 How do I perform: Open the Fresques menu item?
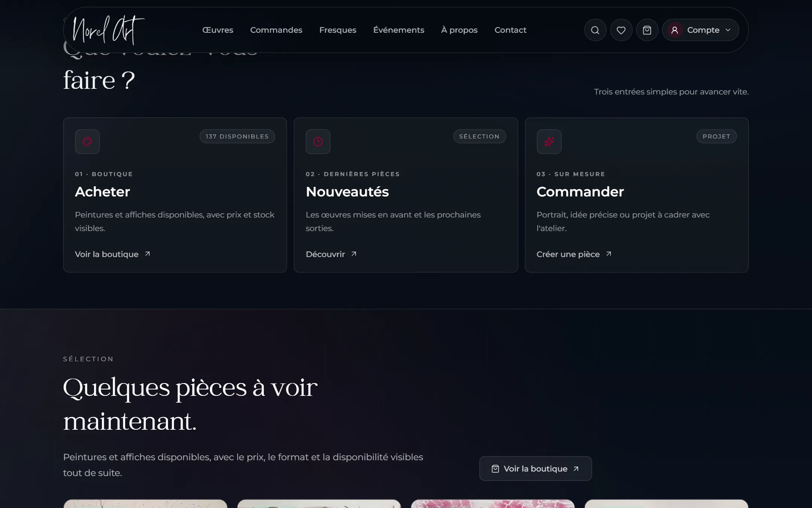point(338,30)
